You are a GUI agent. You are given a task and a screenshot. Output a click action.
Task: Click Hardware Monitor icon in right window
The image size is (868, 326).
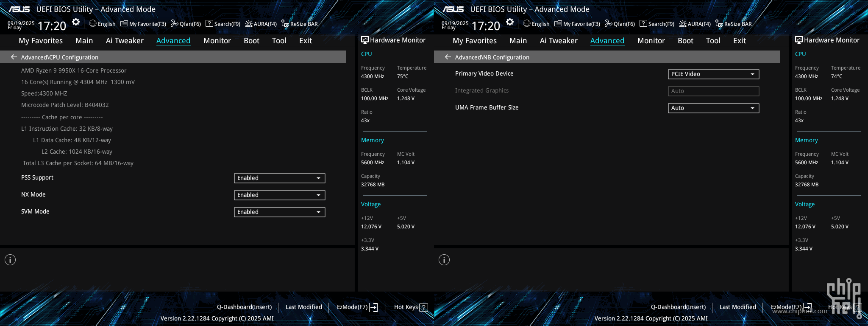coord(798,40)
